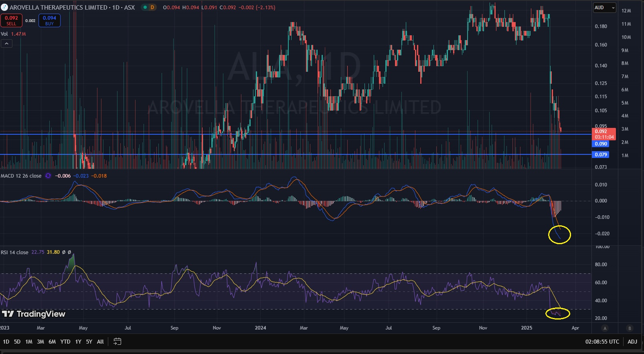
Task: Click the orange D data-delay badge
Action: tap(152, 7)
